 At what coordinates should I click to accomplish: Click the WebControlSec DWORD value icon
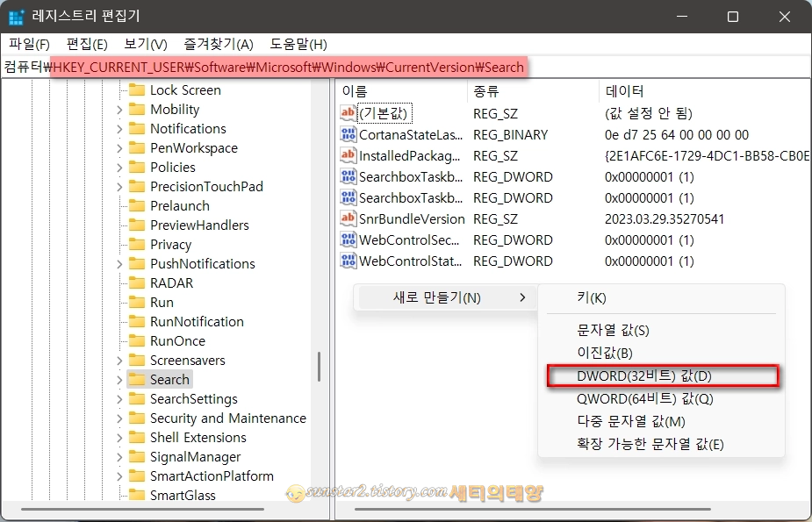coord(346,240)
